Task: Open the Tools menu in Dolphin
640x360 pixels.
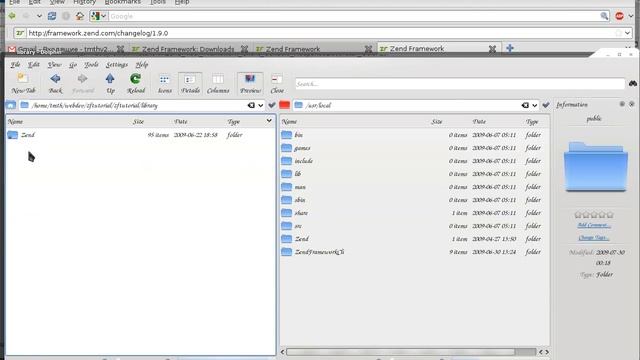Action: pos(91,64)
